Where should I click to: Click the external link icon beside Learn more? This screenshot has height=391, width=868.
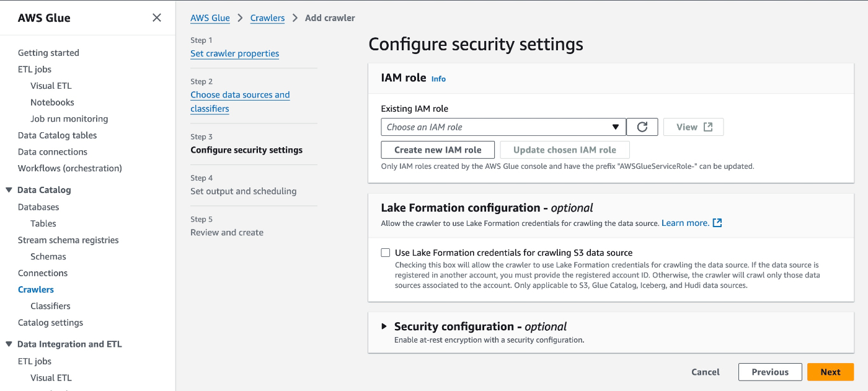point(717,223)
